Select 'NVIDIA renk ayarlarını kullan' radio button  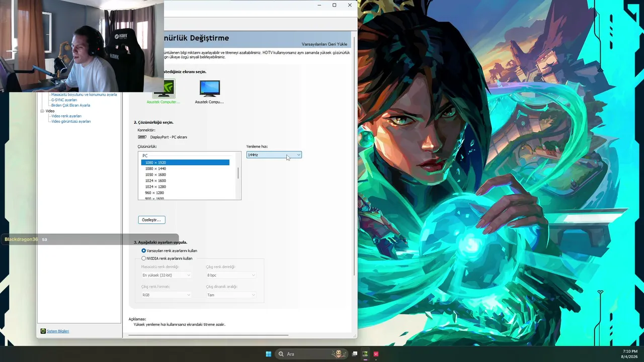pos(144,258)
